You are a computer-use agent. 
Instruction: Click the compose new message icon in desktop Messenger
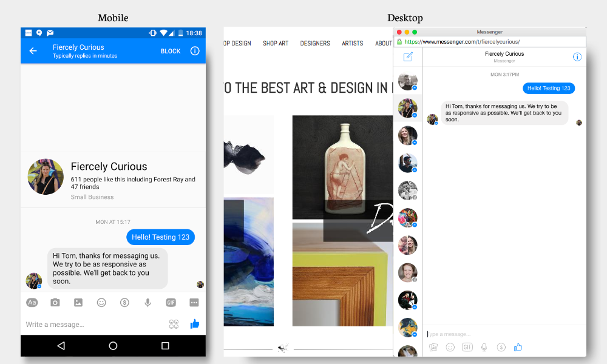[x=408, y=57]
